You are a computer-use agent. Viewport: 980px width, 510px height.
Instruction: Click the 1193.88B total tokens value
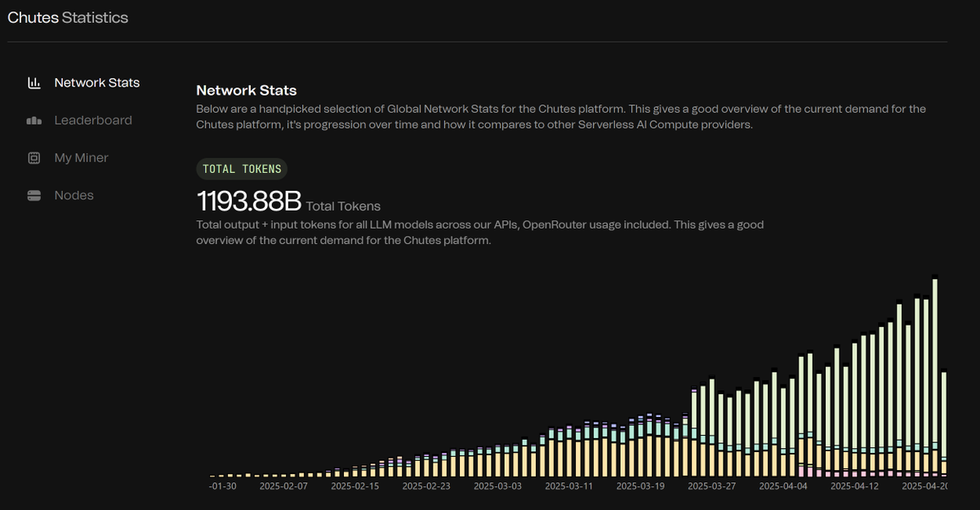[x=249, y=200]
